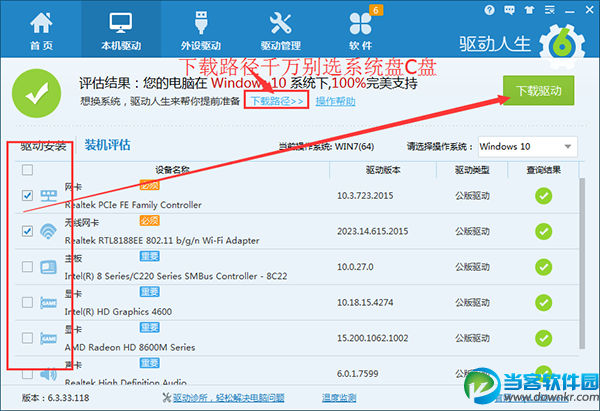Open the 驱动诊所 troubleshooting link
The image size is (600, 411).
(228, 398)
